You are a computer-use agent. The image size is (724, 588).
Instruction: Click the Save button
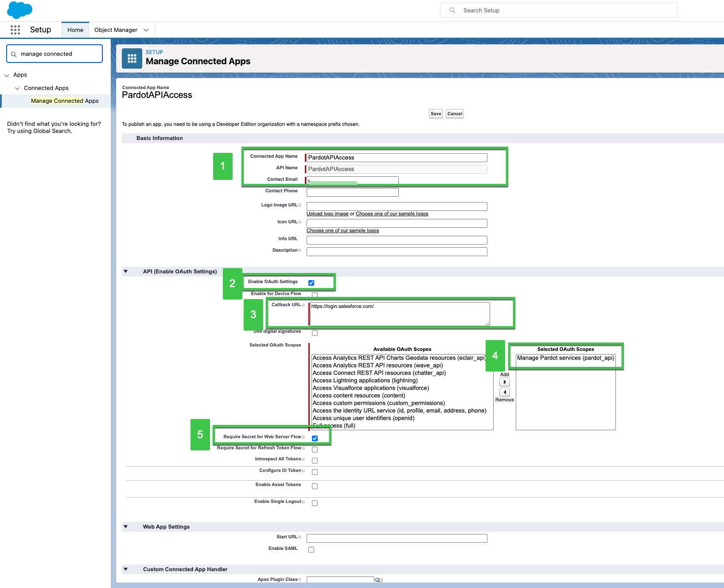tap(436, 113)
